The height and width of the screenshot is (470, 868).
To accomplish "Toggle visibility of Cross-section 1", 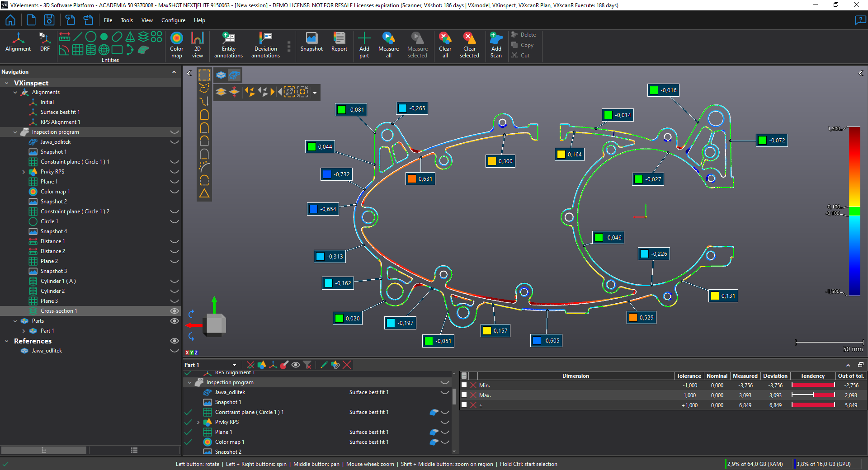I will (174, 311).
